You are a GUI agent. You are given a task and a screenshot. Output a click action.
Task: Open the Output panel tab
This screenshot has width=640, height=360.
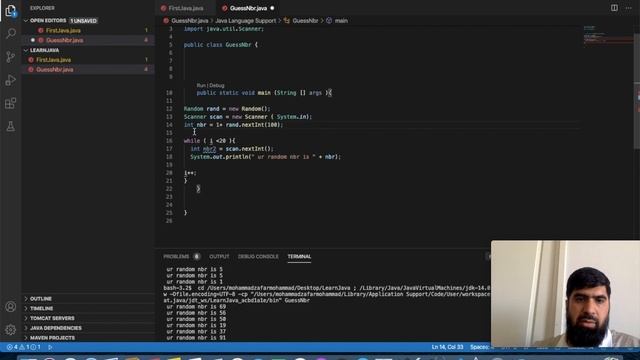tap(219, 257)
